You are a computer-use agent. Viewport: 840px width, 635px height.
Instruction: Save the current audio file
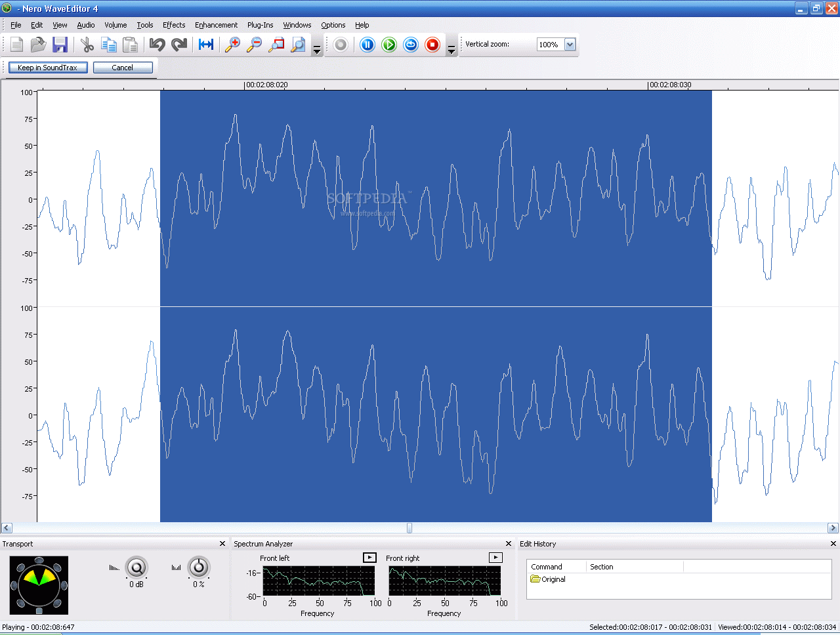(60, 45)
